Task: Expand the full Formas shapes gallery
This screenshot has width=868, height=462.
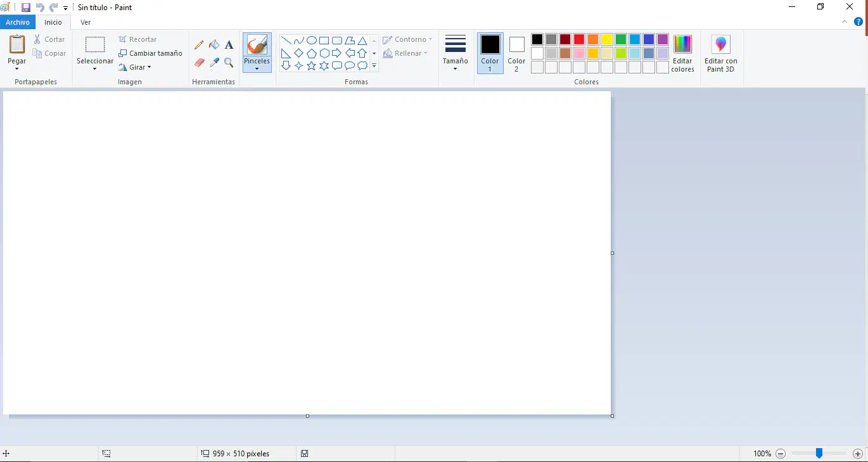Action: pos(374,66)
